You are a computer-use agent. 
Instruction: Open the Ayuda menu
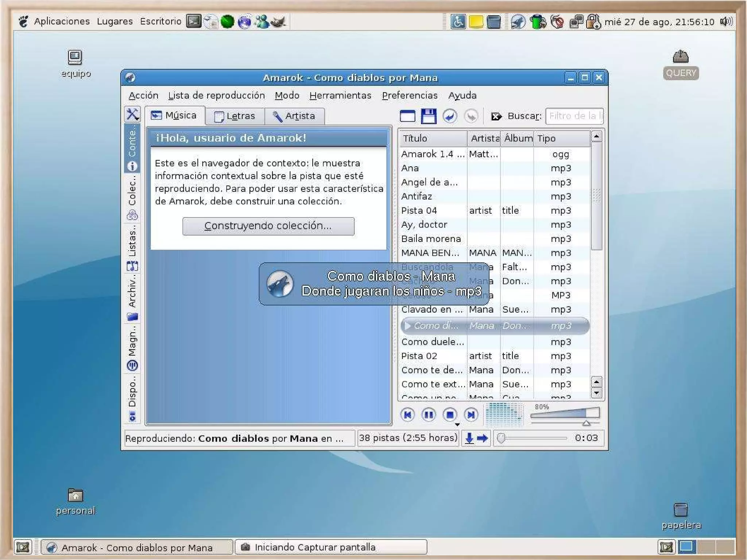462,96
